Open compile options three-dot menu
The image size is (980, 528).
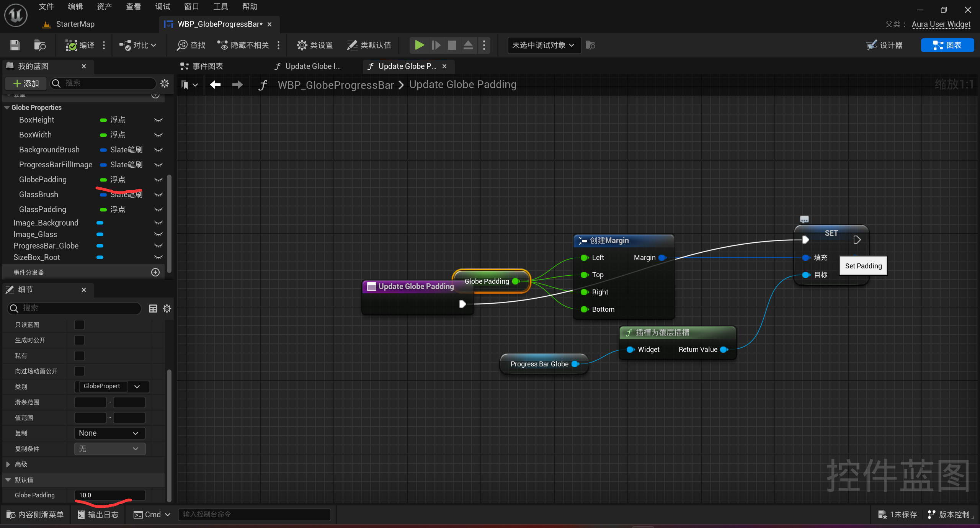click(x=104, y=45)
